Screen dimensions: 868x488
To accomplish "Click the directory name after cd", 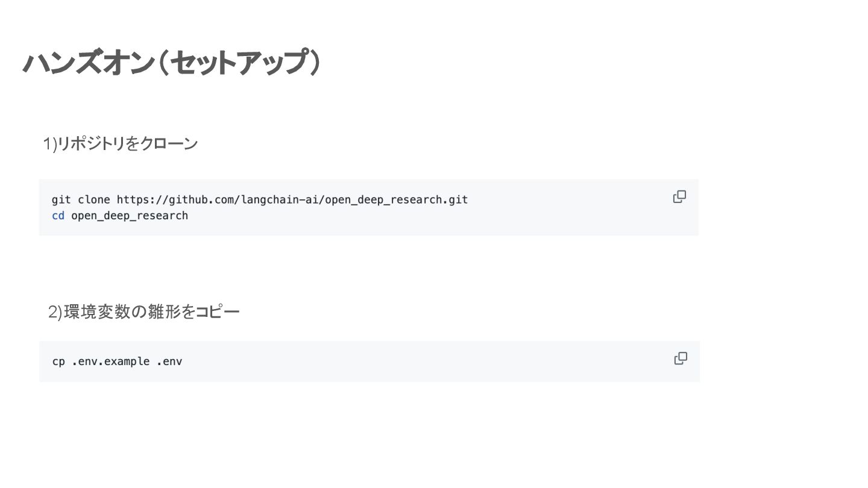I will pos(130,216).
